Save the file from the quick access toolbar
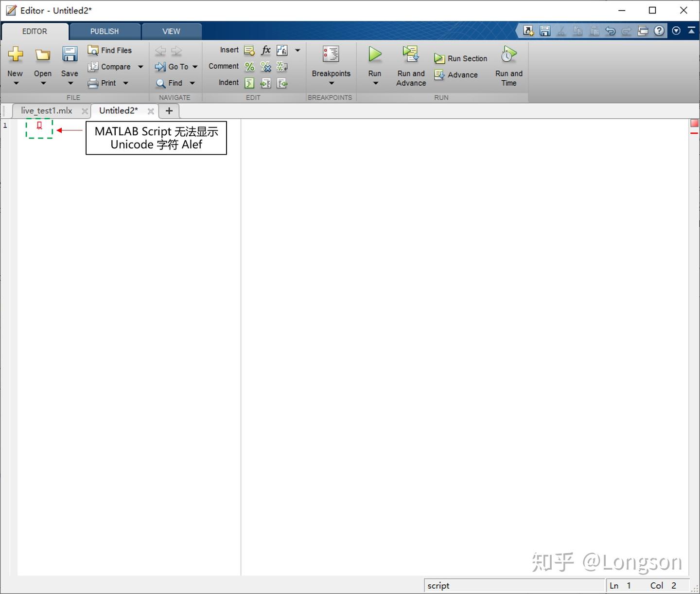The image size is (700, 594). 544,31
